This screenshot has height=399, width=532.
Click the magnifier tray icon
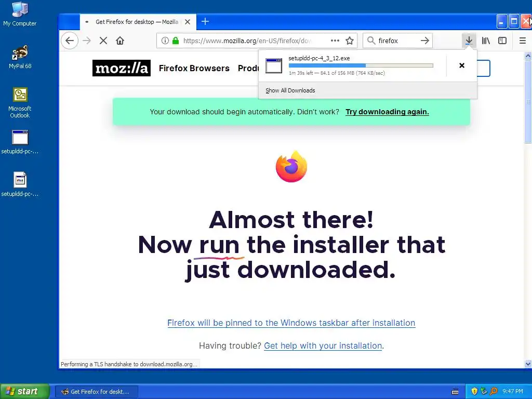coord(494,392)
